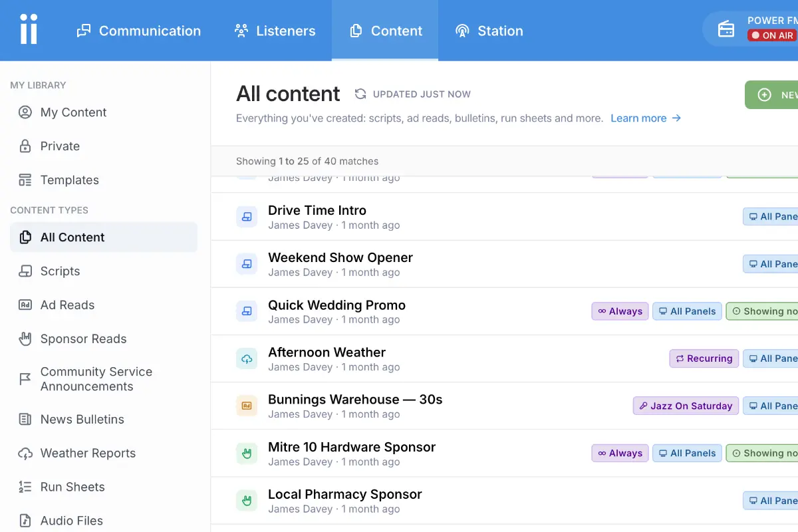
Task: Open Run Sheets in the sidebar
Action: [104, 487]
